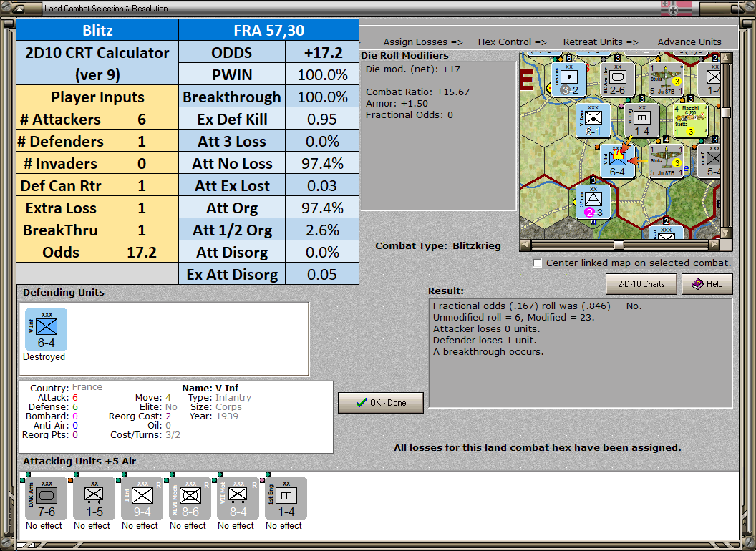Open Advance Units step
Image resolution: width=756 pixels, height=551 pixels.
click(689, 42)
